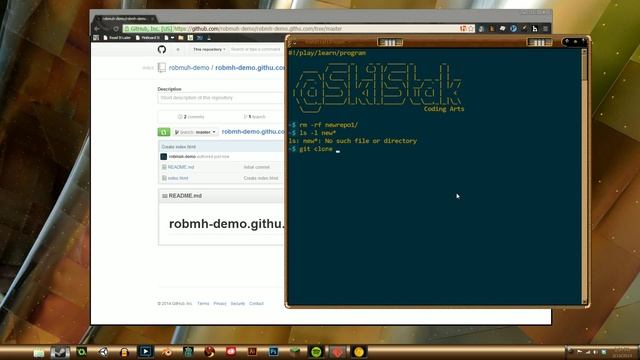The width and height of the screenshot is (640, 360).
Task: Open the Contact footer link
Action: pos(256,304)
